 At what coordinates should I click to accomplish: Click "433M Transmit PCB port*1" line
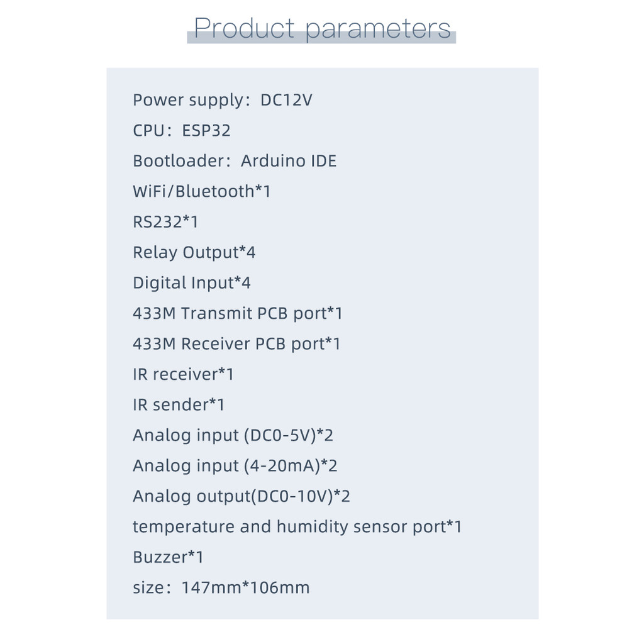(x=238, y=313)
